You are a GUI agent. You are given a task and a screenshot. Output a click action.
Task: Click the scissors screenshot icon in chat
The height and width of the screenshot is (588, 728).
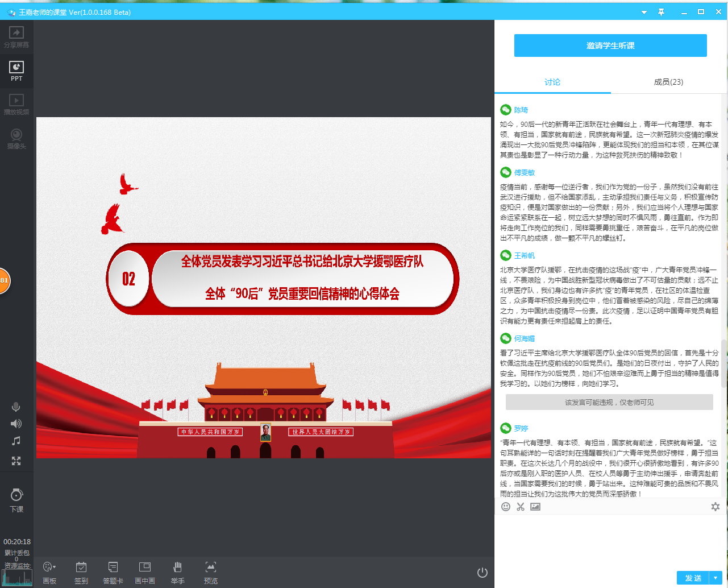coord(520,507)
